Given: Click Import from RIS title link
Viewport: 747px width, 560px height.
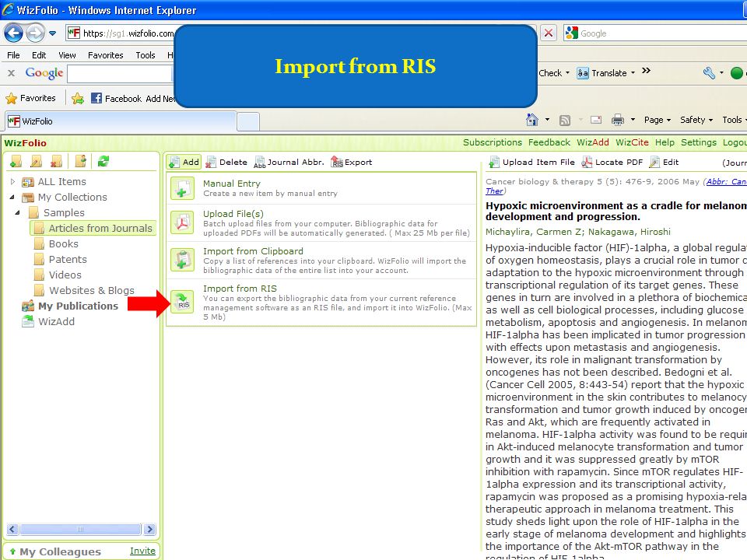Looking at the screenshot, I should click(x=240, y=288).
